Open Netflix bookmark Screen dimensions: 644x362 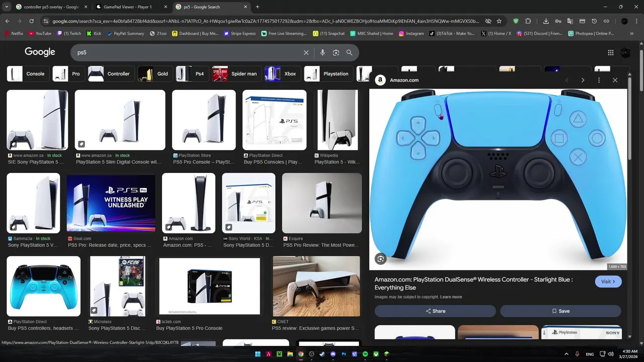[14, 34]
